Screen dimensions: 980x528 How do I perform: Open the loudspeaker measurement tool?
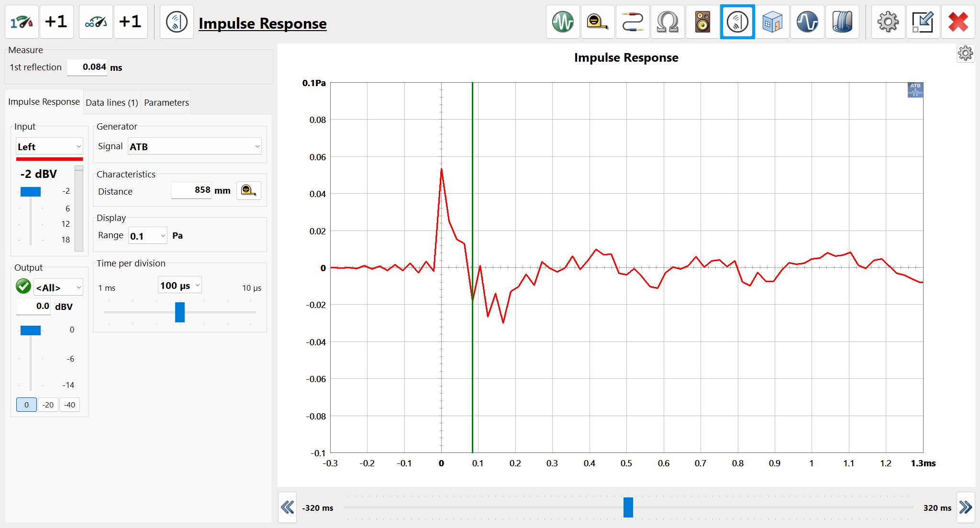702,22
